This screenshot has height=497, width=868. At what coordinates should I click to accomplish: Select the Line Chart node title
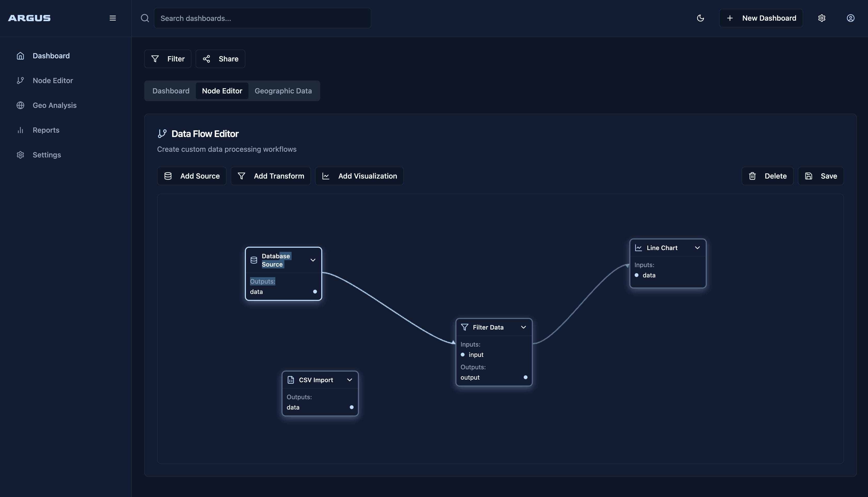[x=662, y=248]
